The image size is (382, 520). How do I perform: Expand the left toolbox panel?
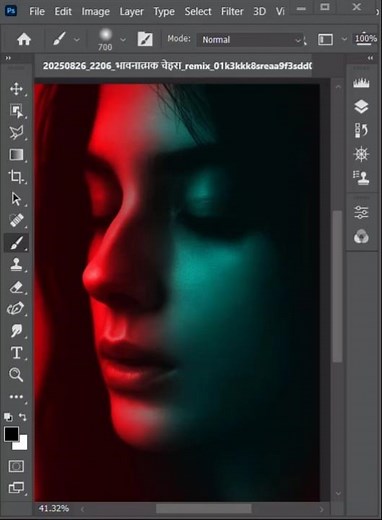[x=8, y=58]
